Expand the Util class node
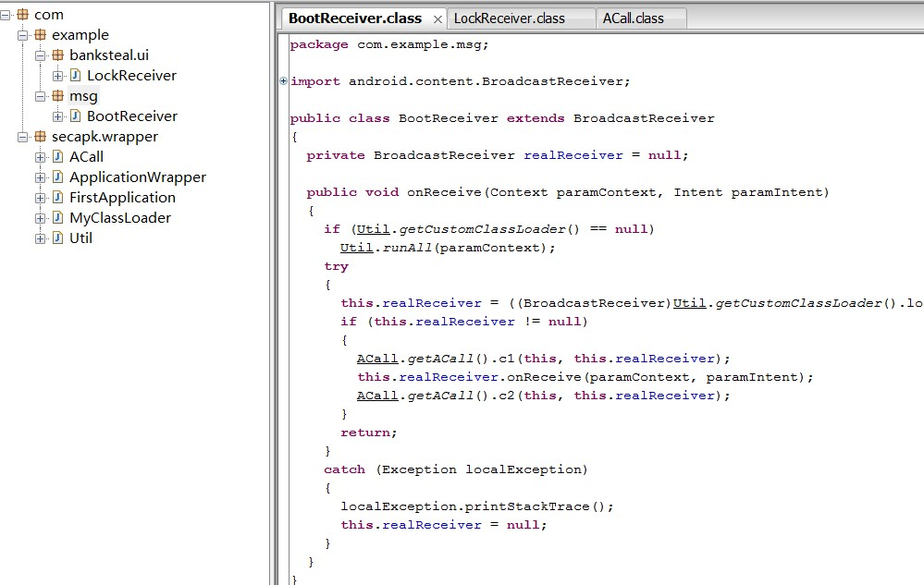 40,238
